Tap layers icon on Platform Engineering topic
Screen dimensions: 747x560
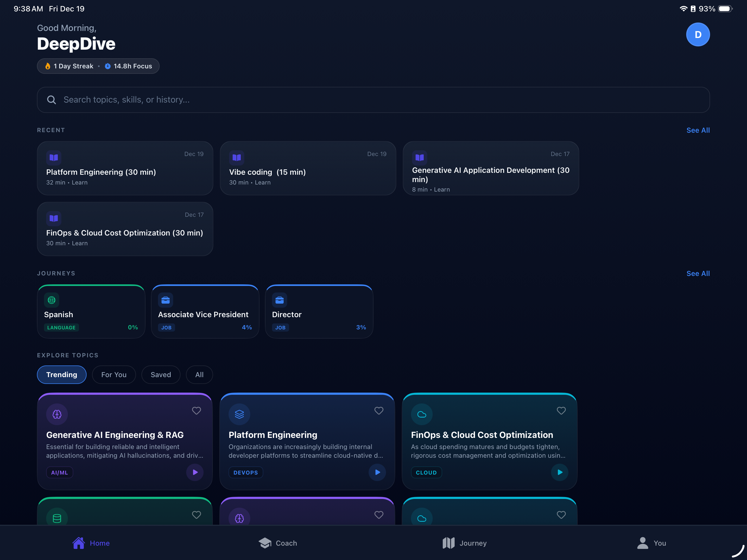click(x=239, y=414)
